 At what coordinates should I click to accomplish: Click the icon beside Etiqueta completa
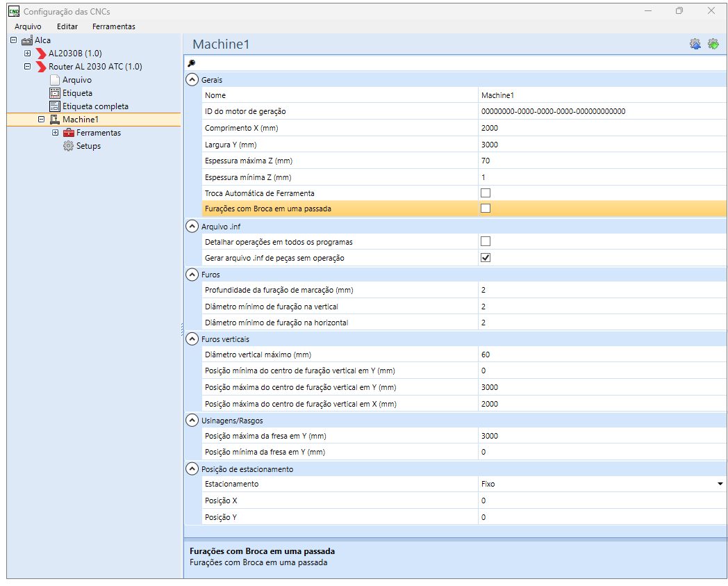pyautogui.click(x=55, y=106)
